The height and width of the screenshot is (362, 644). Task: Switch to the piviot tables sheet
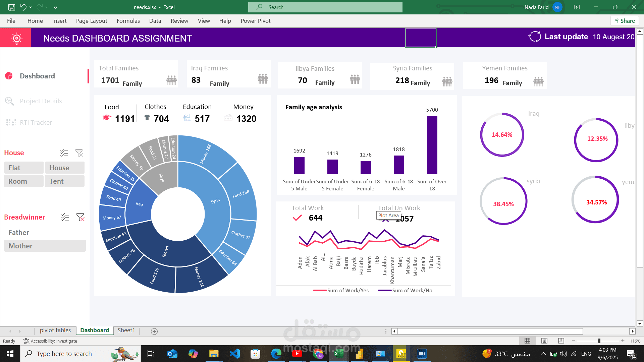[55, 330]
